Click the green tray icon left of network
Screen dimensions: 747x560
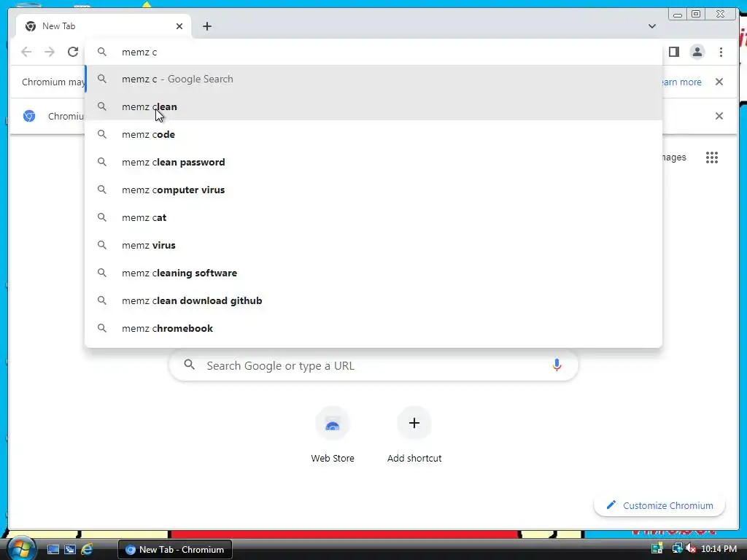(x=657, y=548)
